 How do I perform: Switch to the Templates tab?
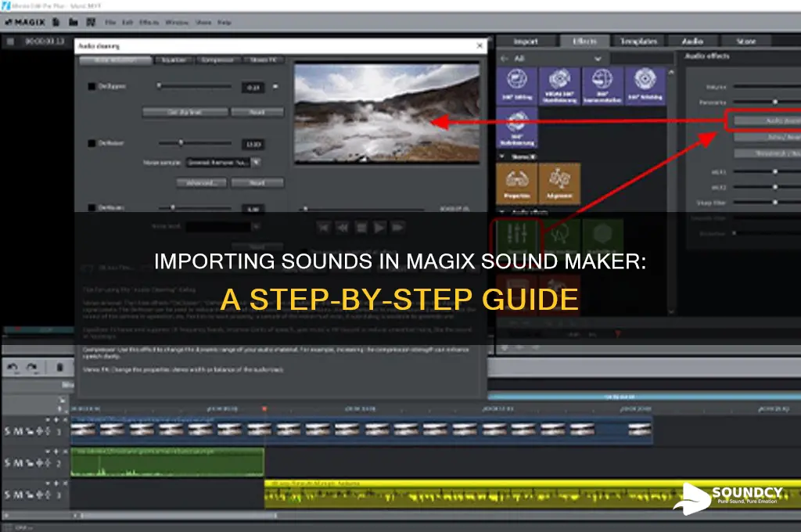click(638, 41)
